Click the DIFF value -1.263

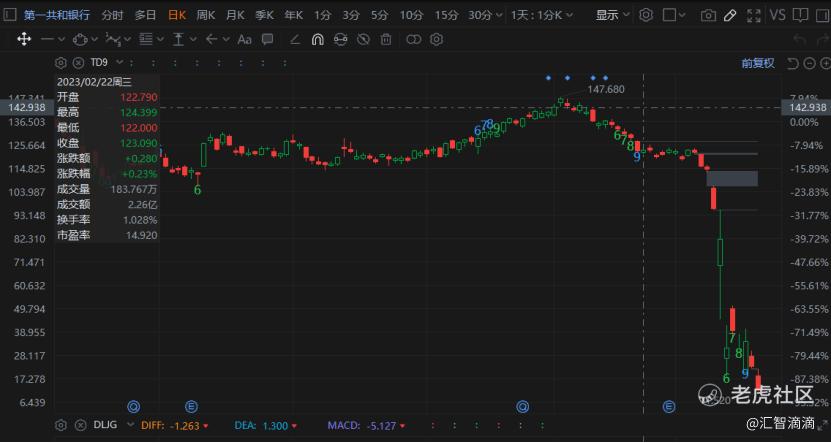[x=183, y=426]
